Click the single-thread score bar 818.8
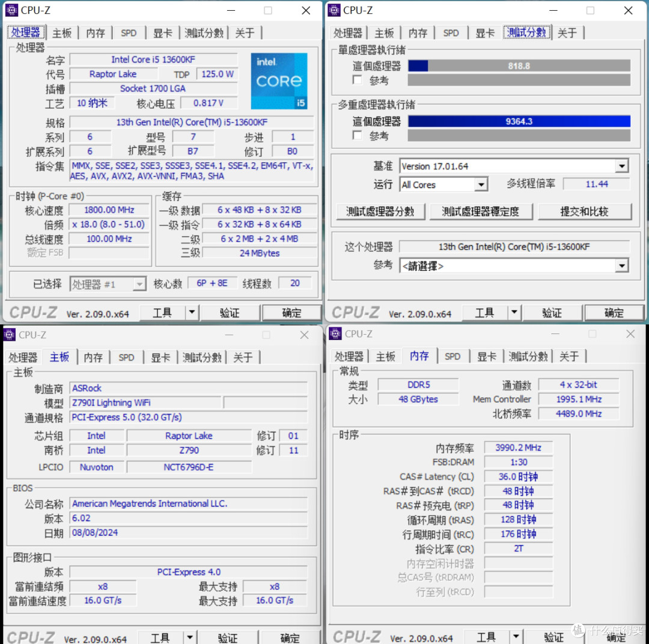This screenshot has height=644, width=649. 519,66
